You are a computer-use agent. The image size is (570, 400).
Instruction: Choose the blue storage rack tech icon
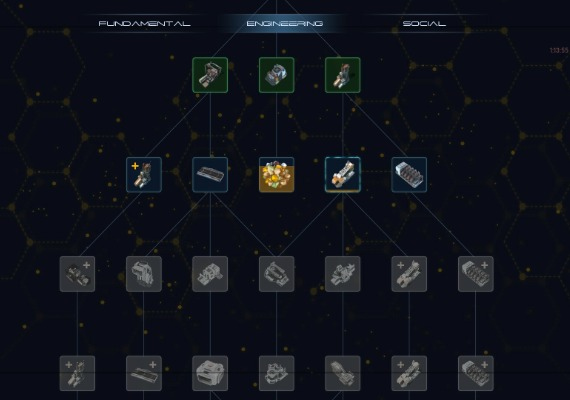click(409, 175)
